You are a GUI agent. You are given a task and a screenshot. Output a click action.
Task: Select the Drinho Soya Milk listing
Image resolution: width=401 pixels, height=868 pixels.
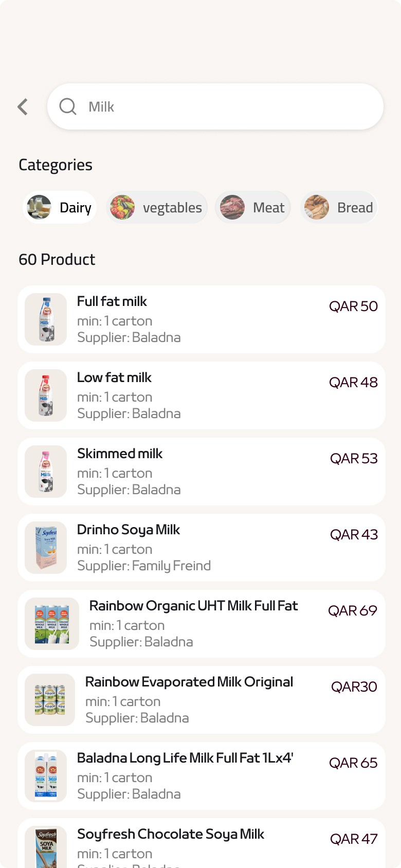coord(202,548)
